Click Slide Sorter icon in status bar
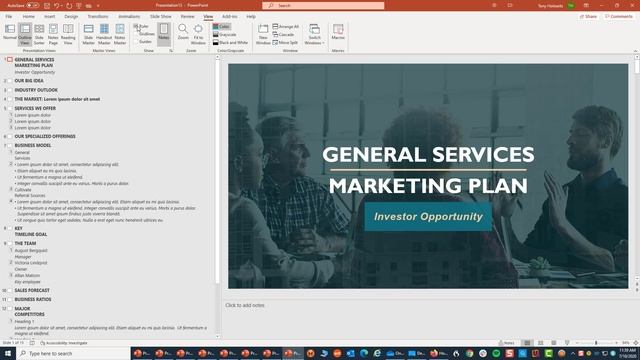640x360 pixels. (x=540, y=343)
